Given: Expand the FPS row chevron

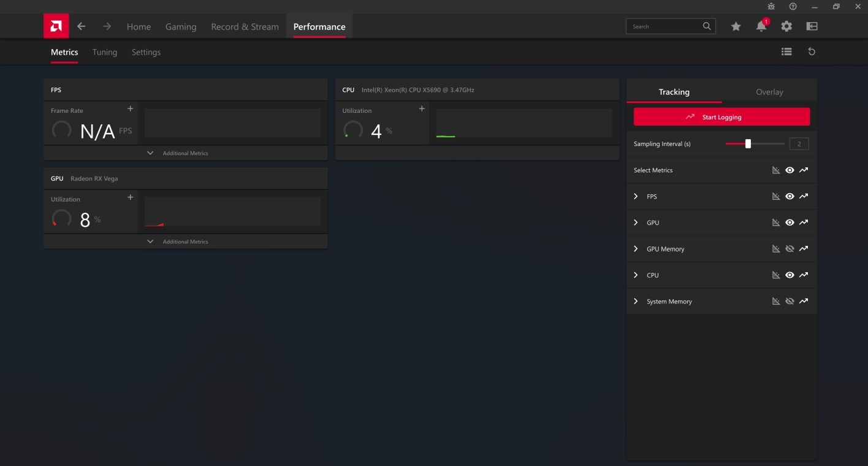Looking at the screenshot, I should point(636,196).
